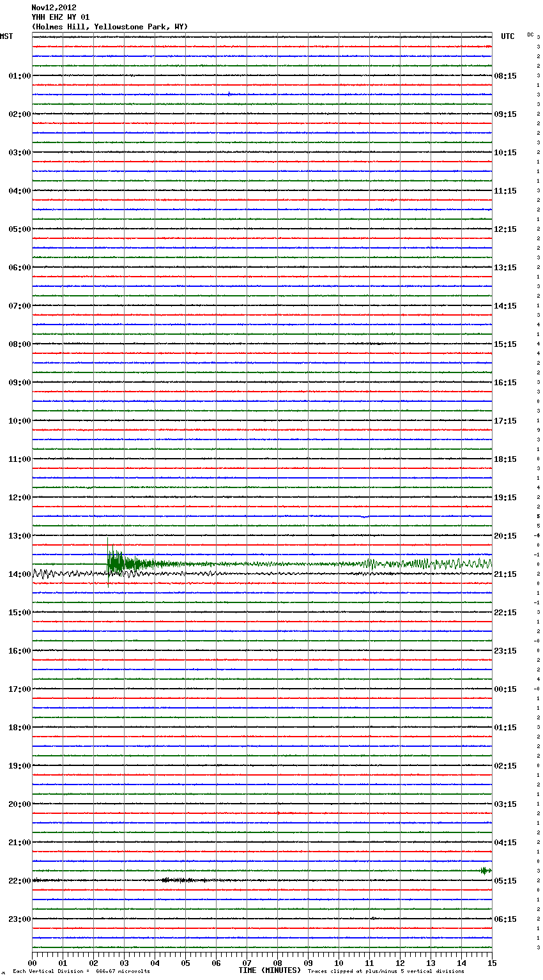The width and height of the screenshot is (543, 980).
Task: Click the 15:00 MST time label
Action: pos(20,613)
